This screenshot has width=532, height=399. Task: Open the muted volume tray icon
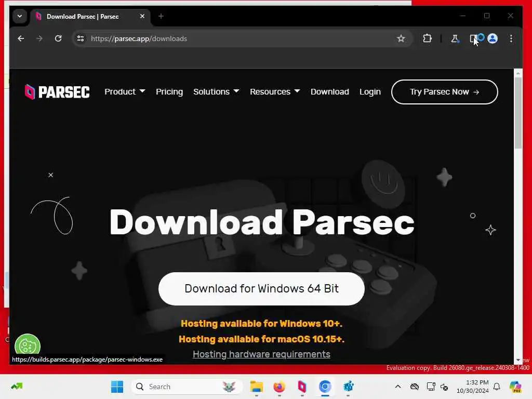[x=444, y=387]
